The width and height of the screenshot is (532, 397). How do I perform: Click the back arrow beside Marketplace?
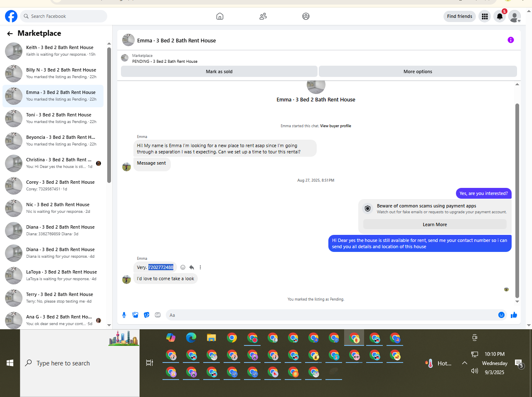10,34
